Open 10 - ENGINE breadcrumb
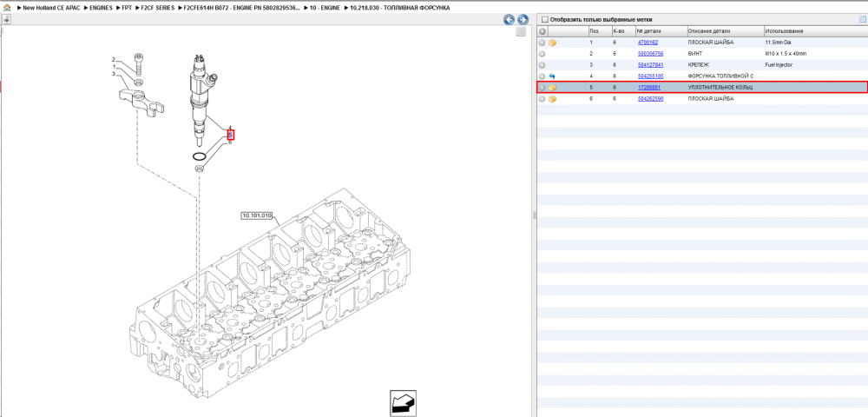Image resolution: width=868 pixels, height=417 pixels. 325,9
